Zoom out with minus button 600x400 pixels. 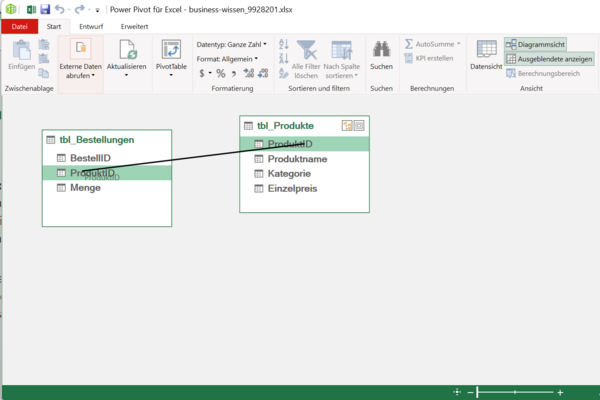pyautogui.click(x=470, y=392)
